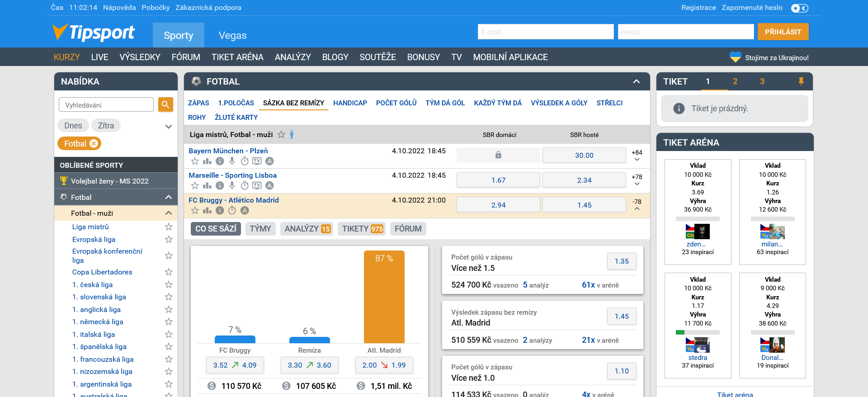The image size is (868, 397).
Task: Open LIVE in main navigation
Action: [99, 57]
